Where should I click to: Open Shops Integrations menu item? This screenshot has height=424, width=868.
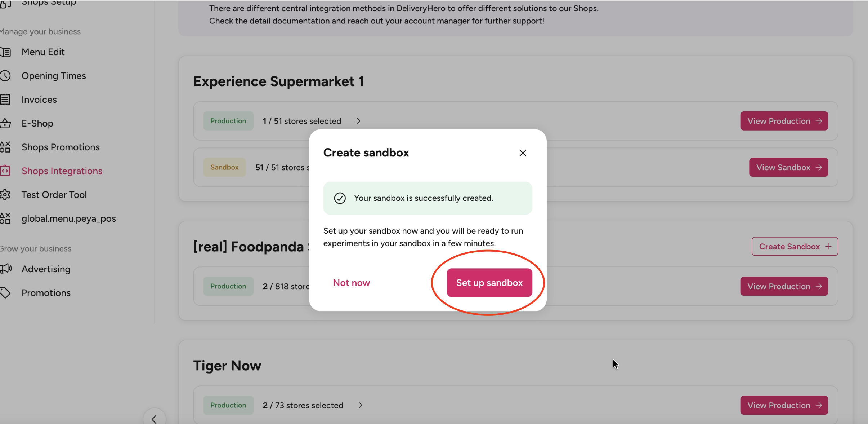click(62, 171)
